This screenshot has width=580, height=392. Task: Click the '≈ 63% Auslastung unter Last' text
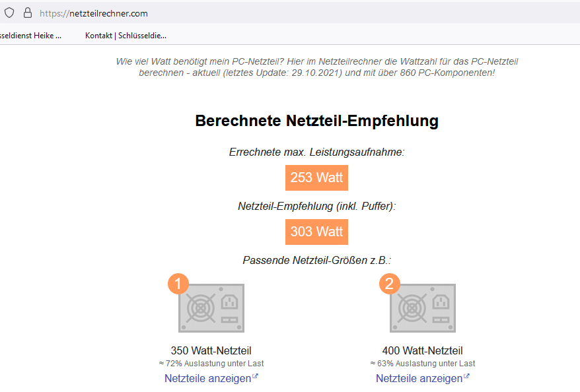coord(422,364)
